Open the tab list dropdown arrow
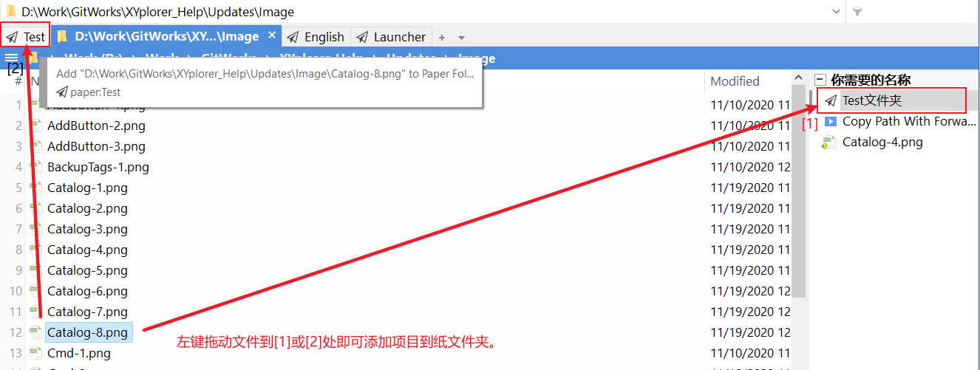 pos(462,37)
